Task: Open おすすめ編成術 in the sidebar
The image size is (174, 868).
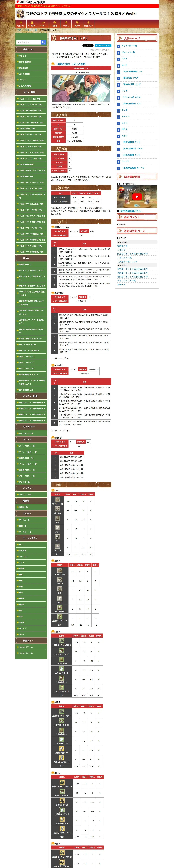Action: [31, 62]
